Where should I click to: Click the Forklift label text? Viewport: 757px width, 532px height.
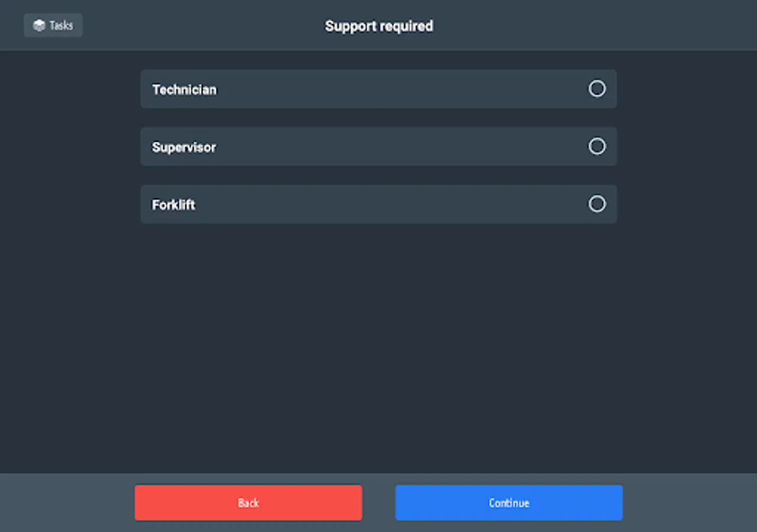pyautogui.click(x=173, y=205)
